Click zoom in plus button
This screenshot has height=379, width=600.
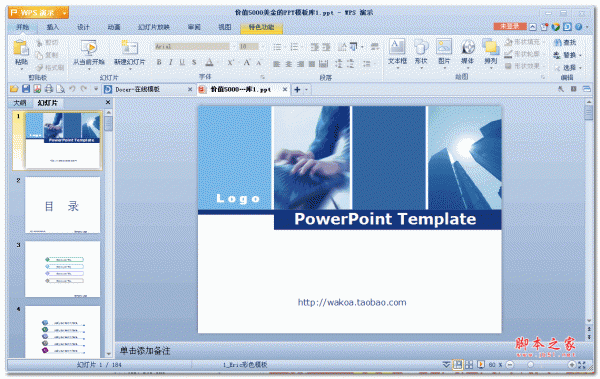(x=571, y=365)
